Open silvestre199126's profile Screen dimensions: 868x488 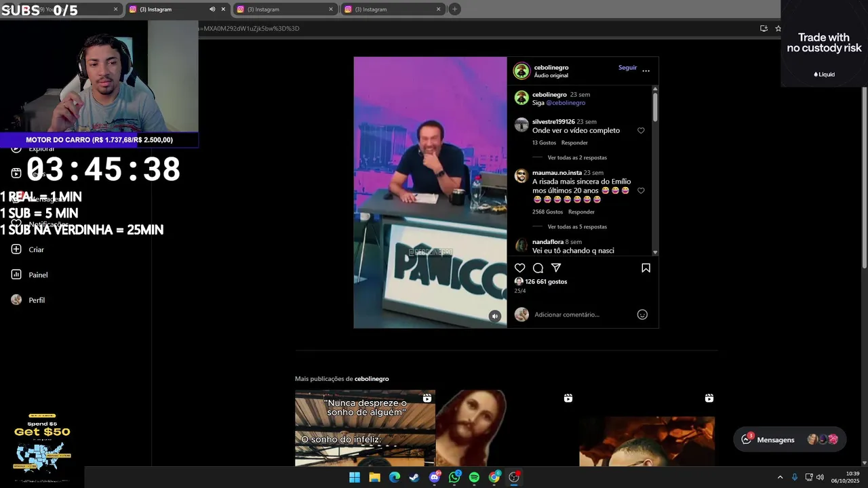tap(553, 122)
